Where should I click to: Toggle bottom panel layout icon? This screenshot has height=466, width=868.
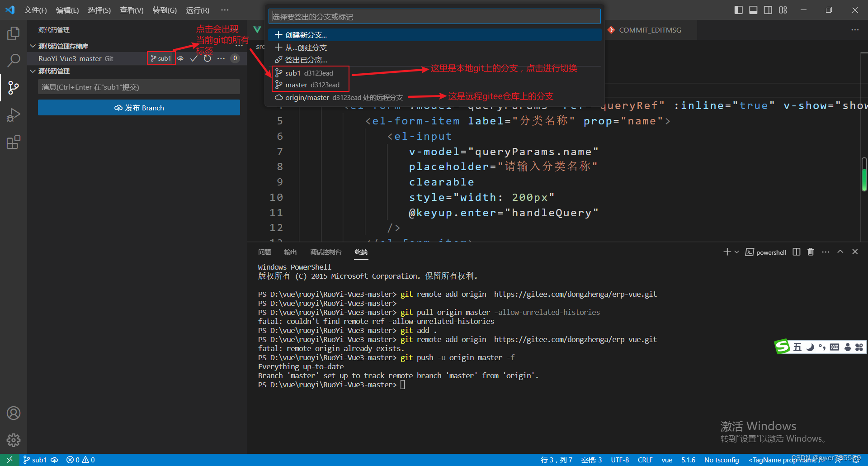point(753,10)
